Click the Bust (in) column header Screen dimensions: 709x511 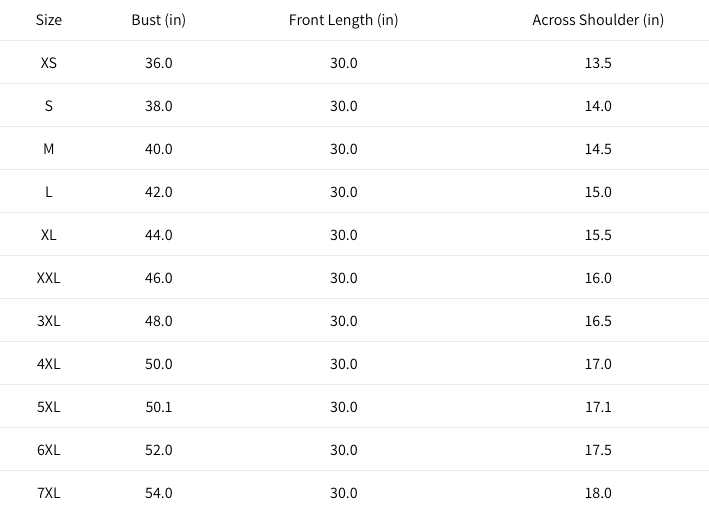[x=158, y=20]
